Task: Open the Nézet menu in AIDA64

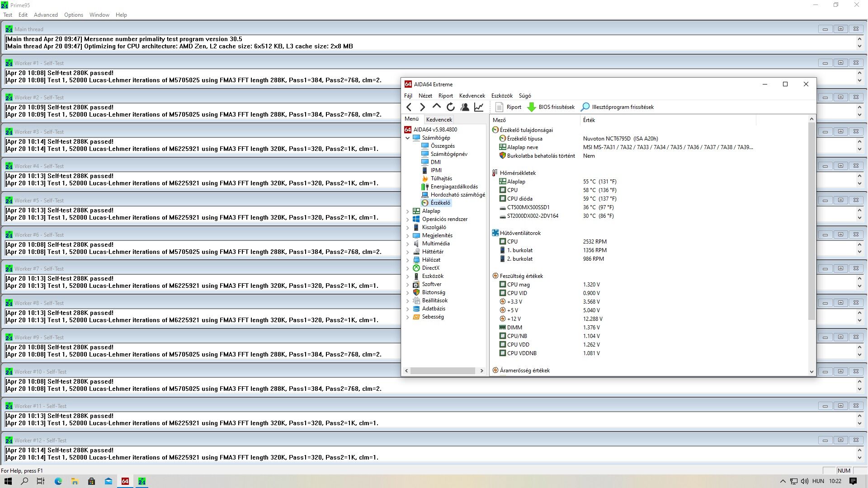Action: pyautogui.click(x=425, y=96)
